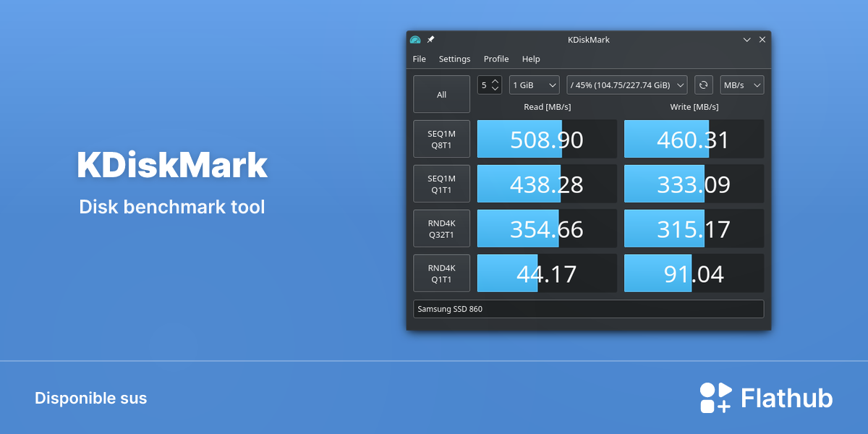The width and height of the screenshot is (868, 434).
Task: Open the storage dropdown showing / 45%
Action: point(627,85)
